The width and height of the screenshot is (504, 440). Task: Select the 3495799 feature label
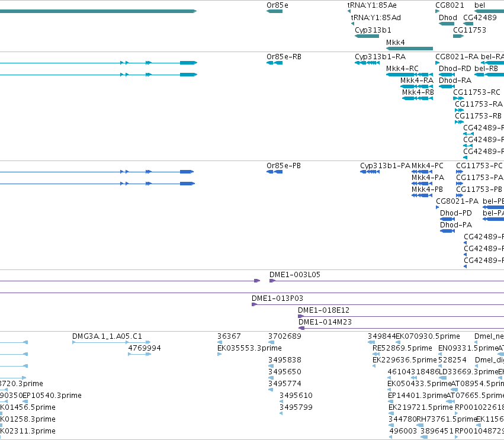coord(296,407)
